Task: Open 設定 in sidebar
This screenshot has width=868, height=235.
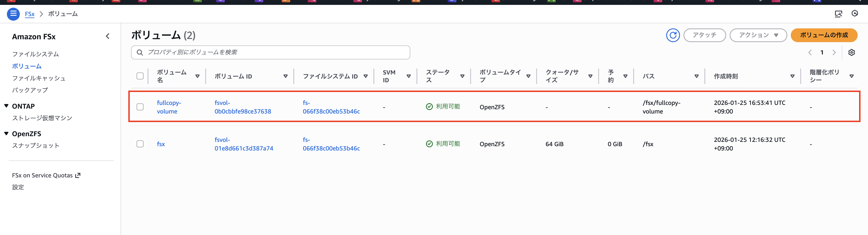Action: 18,187
